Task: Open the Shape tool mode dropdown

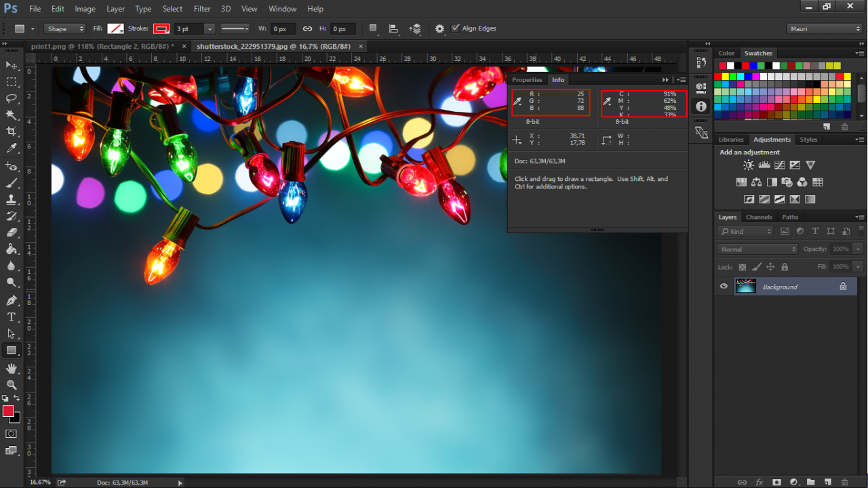Action: click(65, 29)
